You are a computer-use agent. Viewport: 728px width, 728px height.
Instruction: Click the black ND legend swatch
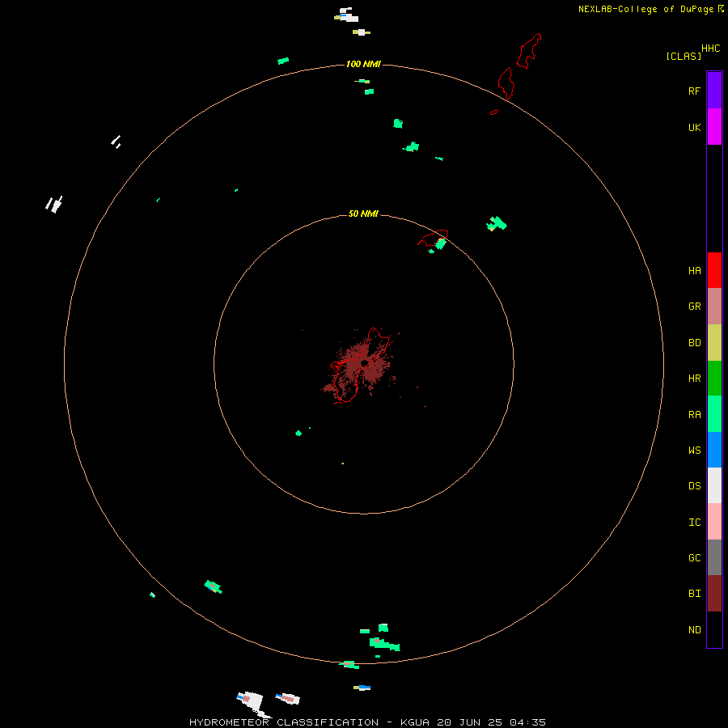point(714,629)
